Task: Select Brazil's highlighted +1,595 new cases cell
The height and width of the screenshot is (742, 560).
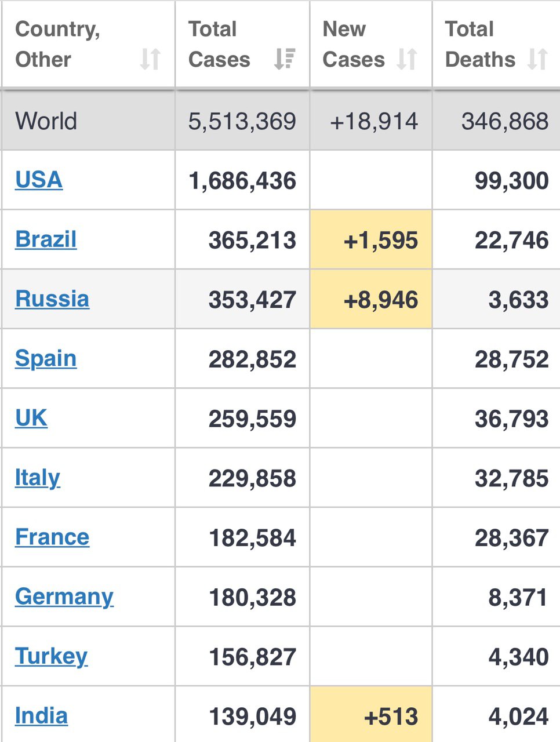Action: pyautogui.click(x=371, y=239)
